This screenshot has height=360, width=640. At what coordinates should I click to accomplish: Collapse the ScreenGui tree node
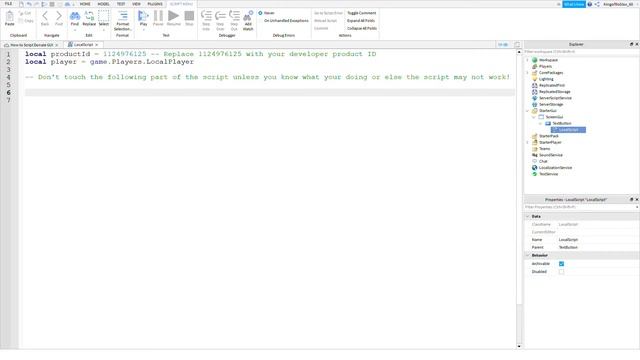coord(534,117)
